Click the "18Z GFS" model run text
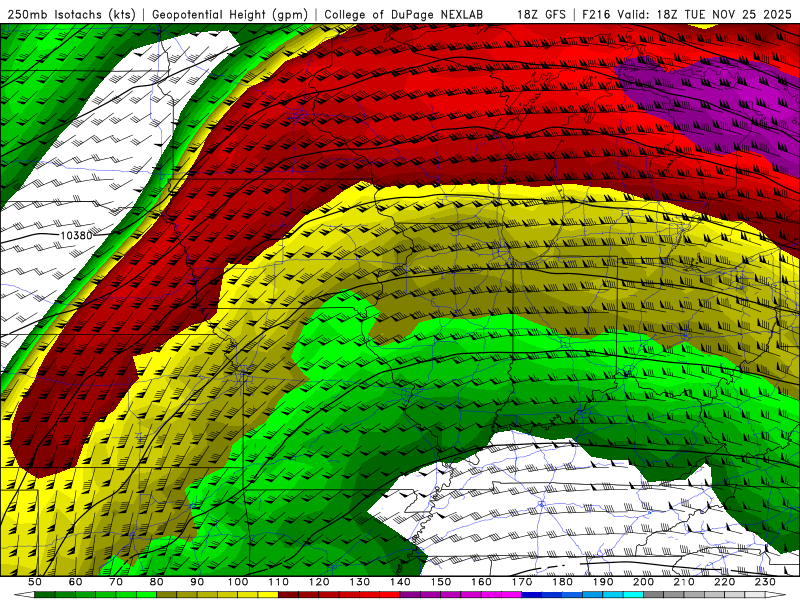Image resolution: width=800 pixels, height=600 pixels. 541,15
